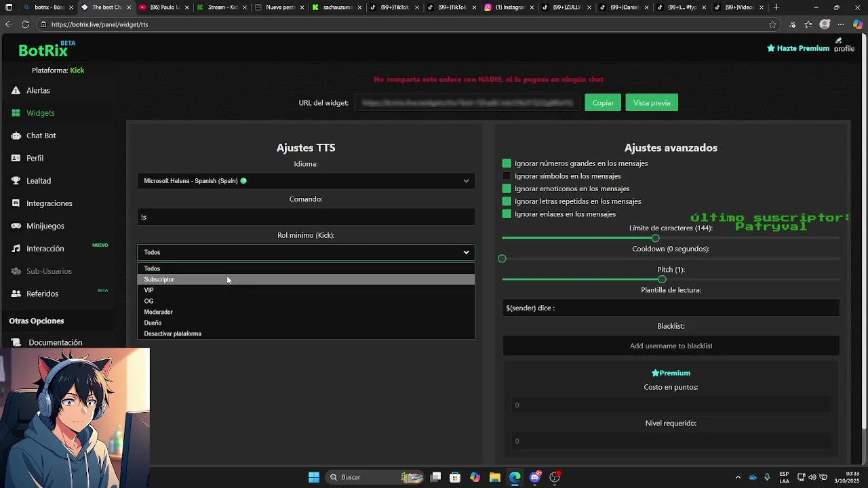Click the ESP LAA language indicator

tap(784, 477)
